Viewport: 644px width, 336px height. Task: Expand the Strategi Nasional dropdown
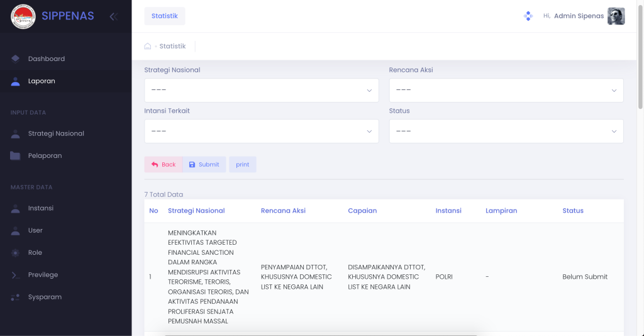pyautogui.click(x=261, y=91)
